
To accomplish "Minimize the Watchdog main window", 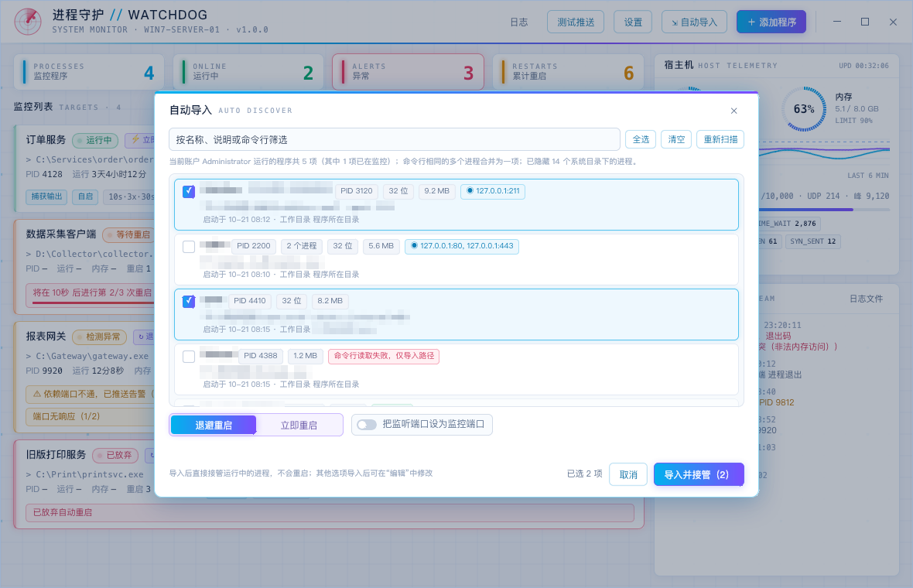I will coord(836,22).
